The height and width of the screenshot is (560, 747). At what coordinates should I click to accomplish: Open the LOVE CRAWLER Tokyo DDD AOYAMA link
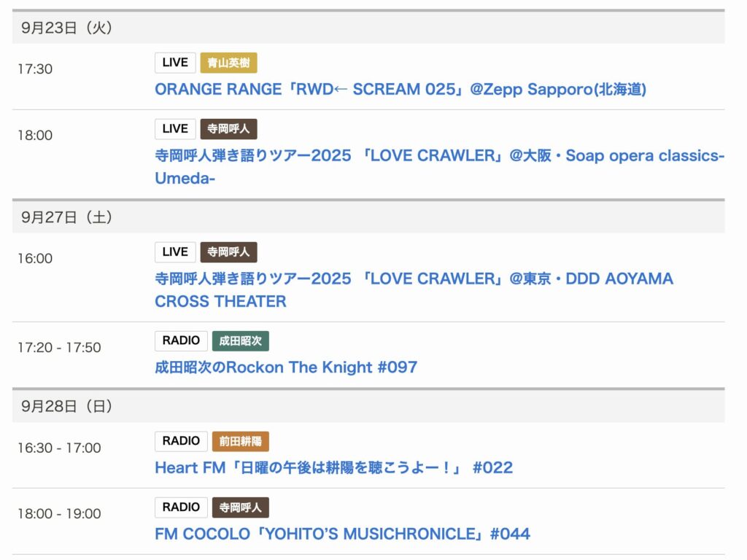coord(414,279)
